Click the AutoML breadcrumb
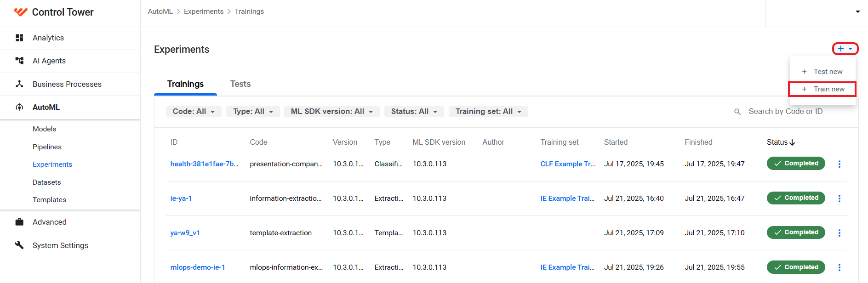This screenshot has width=868, height=283. click(x=160, y=11)
